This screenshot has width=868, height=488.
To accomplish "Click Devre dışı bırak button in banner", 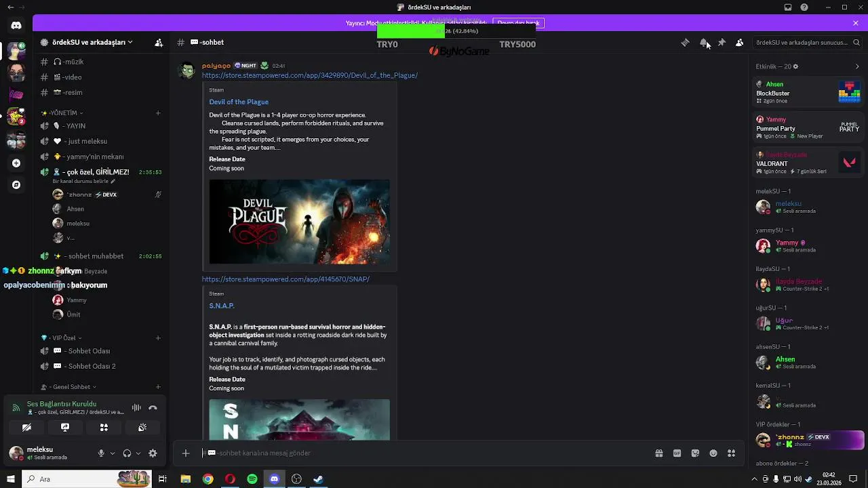I will pos(518,23).
